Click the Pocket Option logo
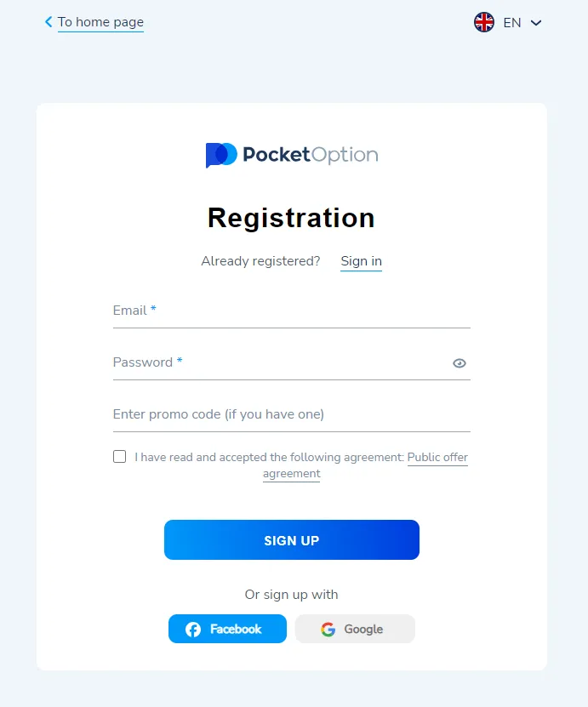This screenshot has width=588, height=707. [292, 155]
